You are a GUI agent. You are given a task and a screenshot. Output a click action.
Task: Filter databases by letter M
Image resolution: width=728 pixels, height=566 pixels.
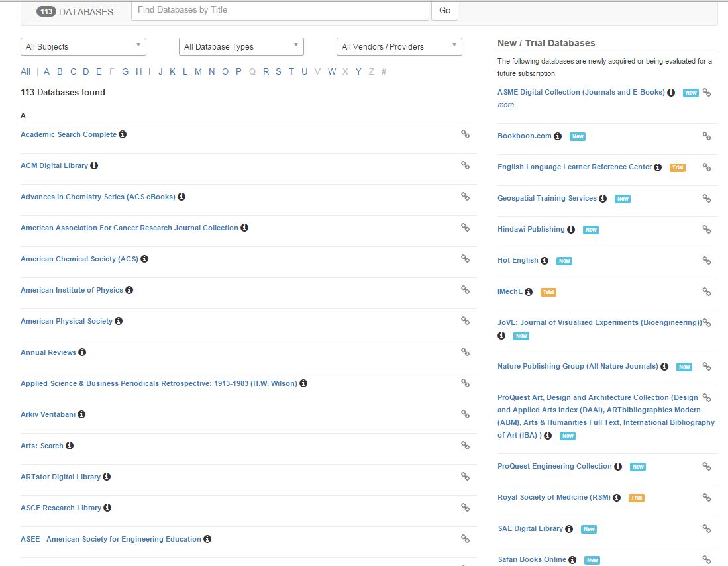pos(198,71)
